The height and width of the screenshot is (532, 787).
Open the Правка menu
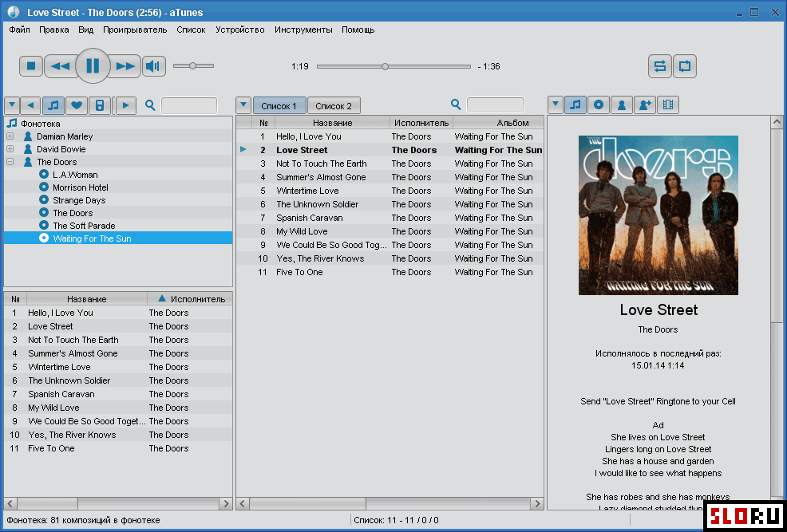coord(54,30)
